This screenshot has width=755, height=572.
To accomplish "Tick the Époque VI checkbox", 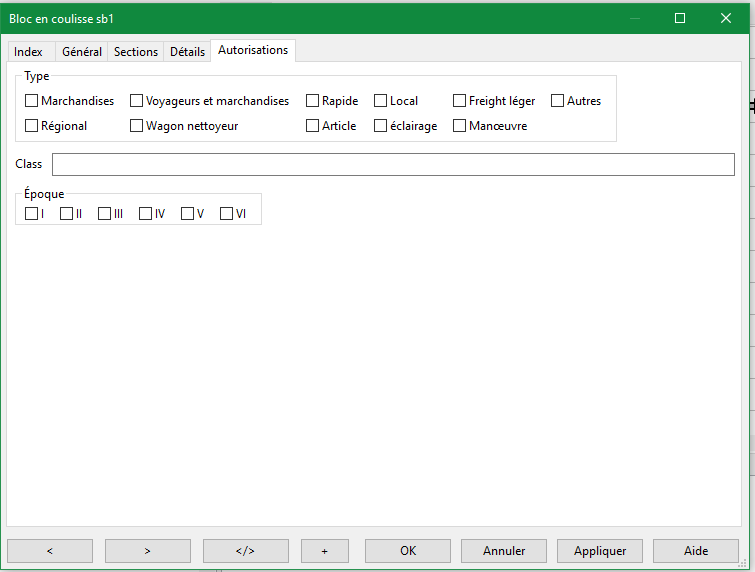I will (227, 213).
